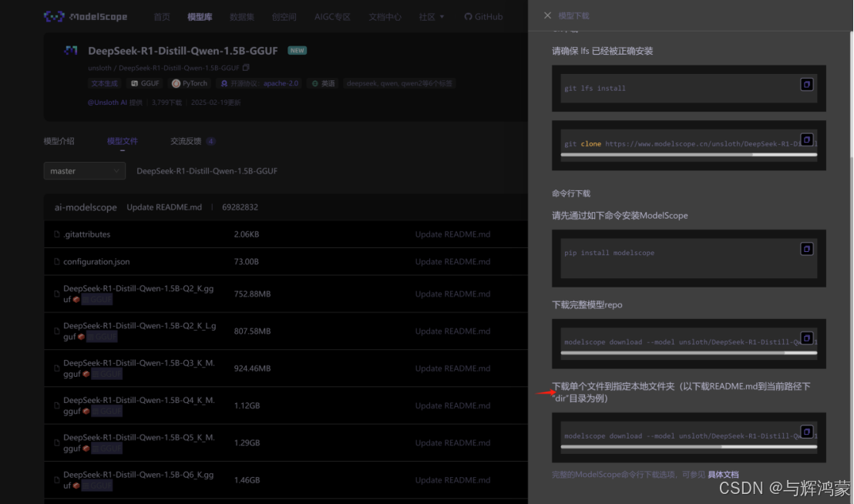The image size is (854, 504).
Task: Click the apache-2.0 license tag
Action: pos(259,83)
